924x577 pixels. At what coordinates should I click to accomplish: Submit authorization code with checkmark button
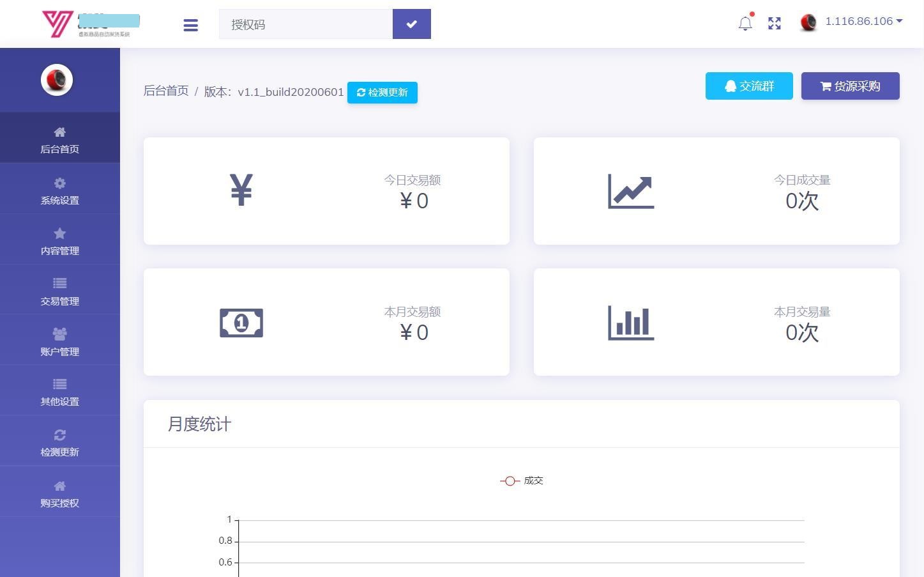[411, 24]
